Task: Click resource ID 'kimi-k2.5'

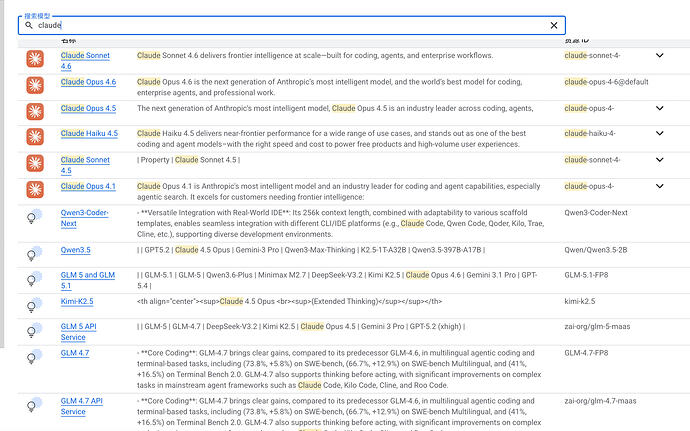Action: tap(580, 302)
